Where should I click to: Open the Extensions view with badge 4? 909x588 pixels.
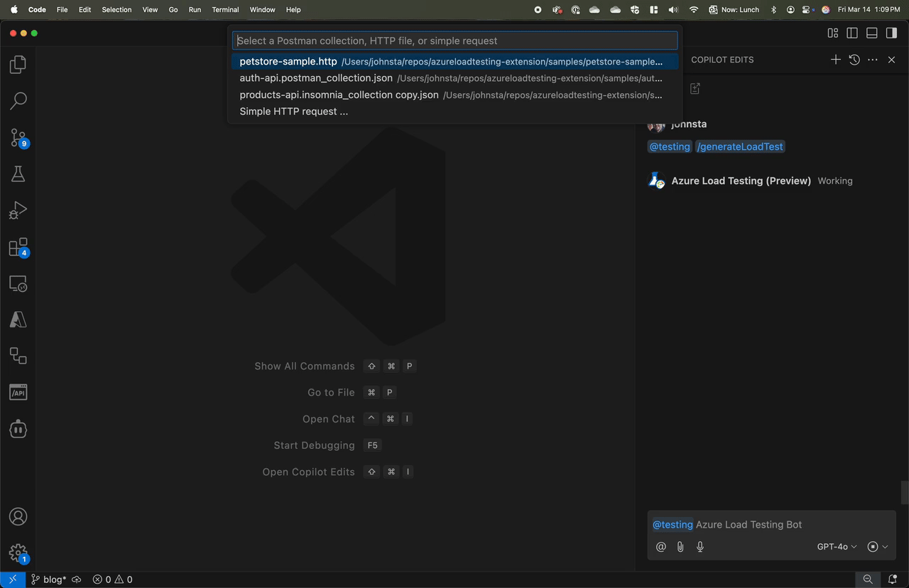point(18,247)
